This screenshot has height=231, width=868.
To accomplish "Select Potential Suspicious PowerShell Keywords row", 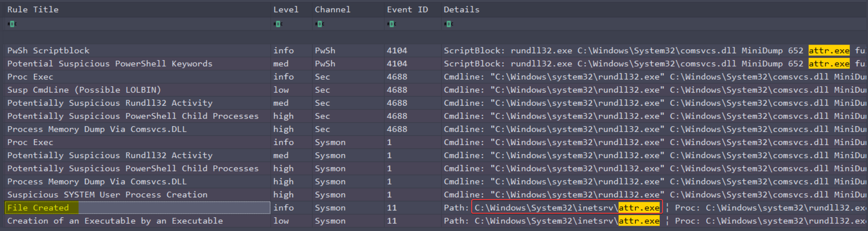I will [x=434, y=64].
